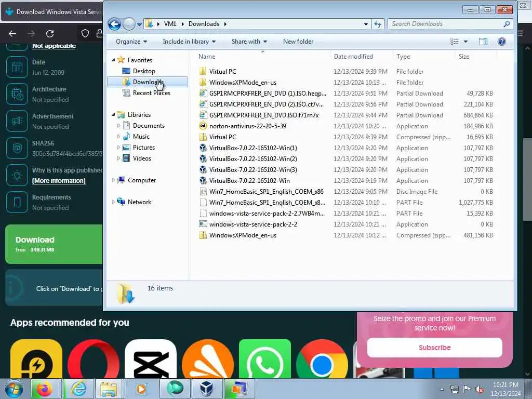Click the muted volume tray icon
This screenshot has height=399, width=532.
pyautogui.click(x=480, y=389)
